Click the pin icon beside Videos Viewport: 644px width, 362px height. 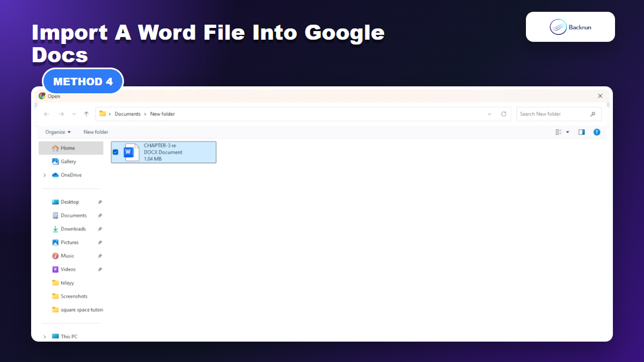pos(100,269)
